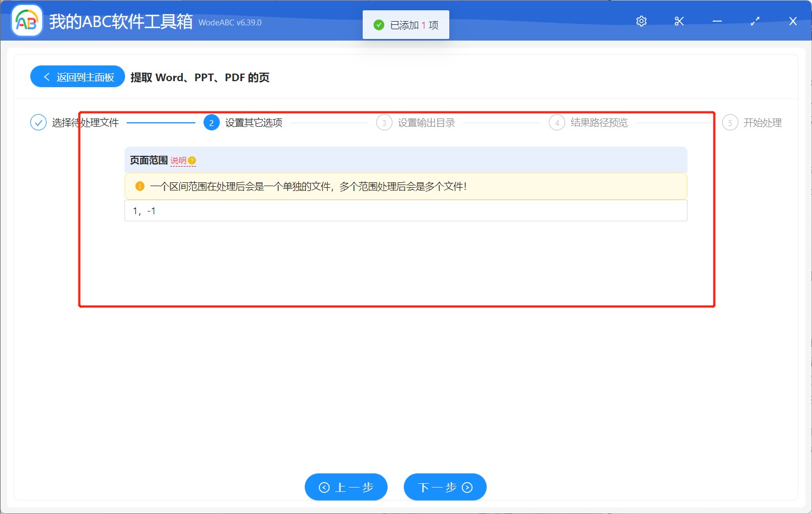Click the orange help question mark icon
The height and width of the screenshot is (514, 812).
[x=192, y=161]
